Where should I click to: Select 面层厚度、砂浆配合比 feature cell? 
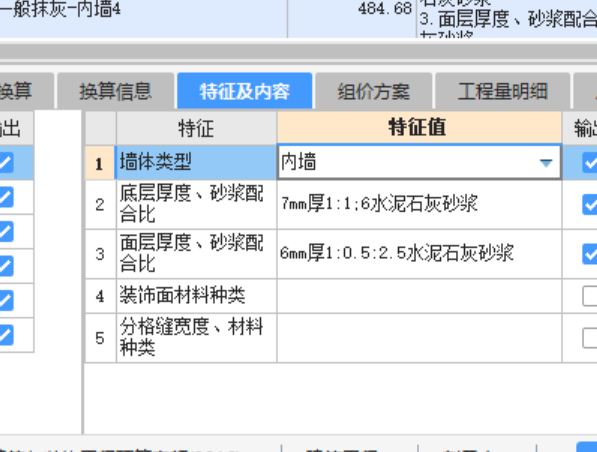(196, 254)
